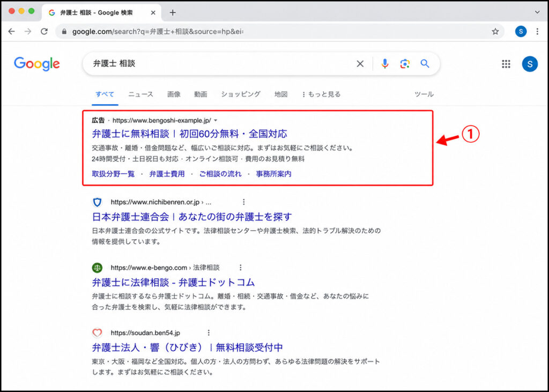Close the 弁護士 相談 browser tab

coord(153,13)
